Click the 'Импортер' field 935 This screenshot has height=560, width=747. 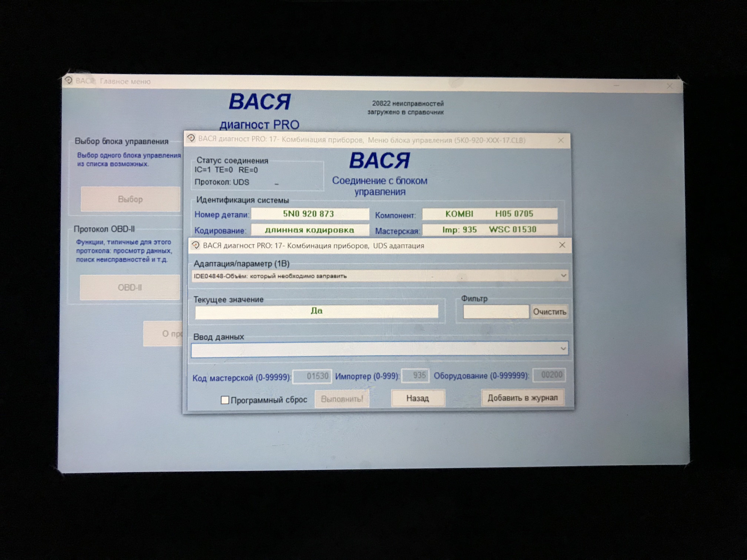[416, 376]
